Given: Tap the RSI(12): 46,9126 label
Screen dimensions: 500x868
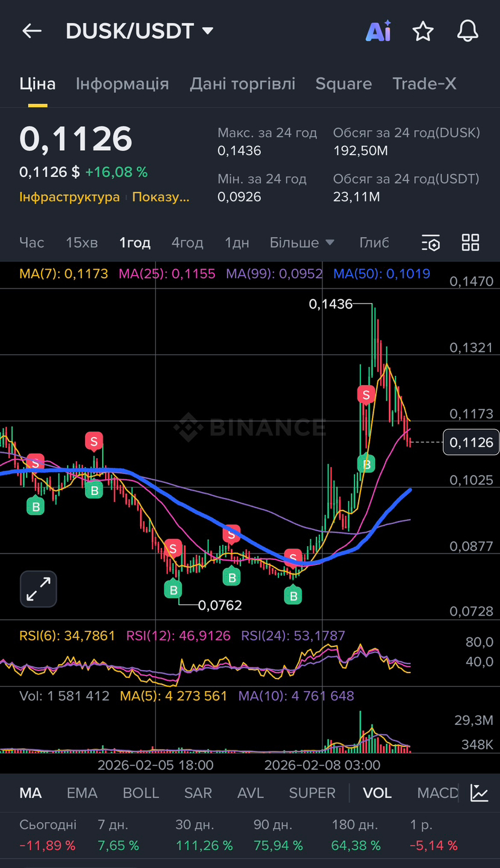Looking at the screenshot, I should click(178, 636).
